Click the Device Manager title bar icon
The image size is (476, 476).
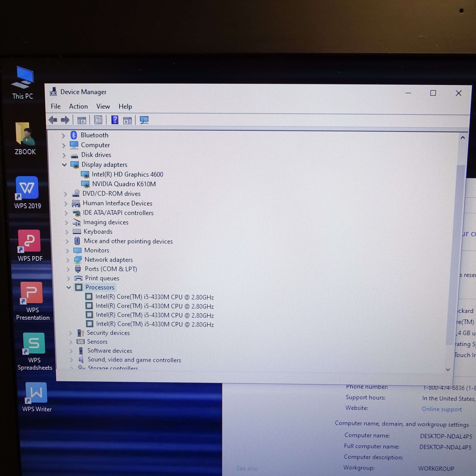53,92
